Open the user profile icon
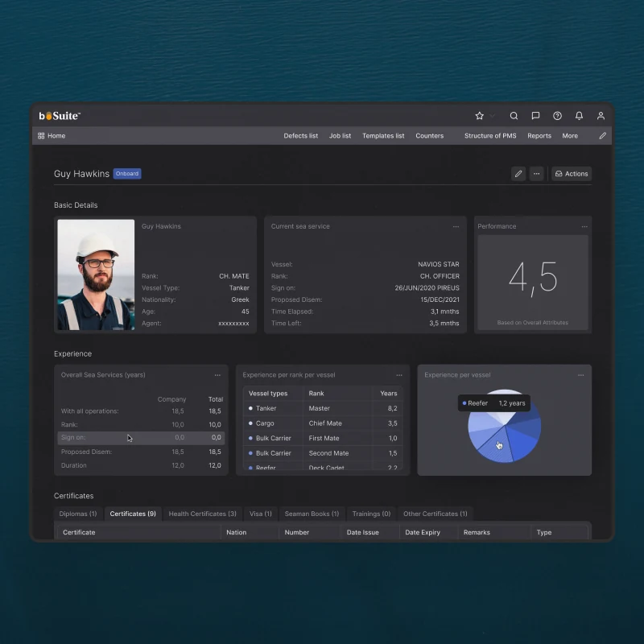The width and height of the screenshot is (644, 644). (601, 116)
